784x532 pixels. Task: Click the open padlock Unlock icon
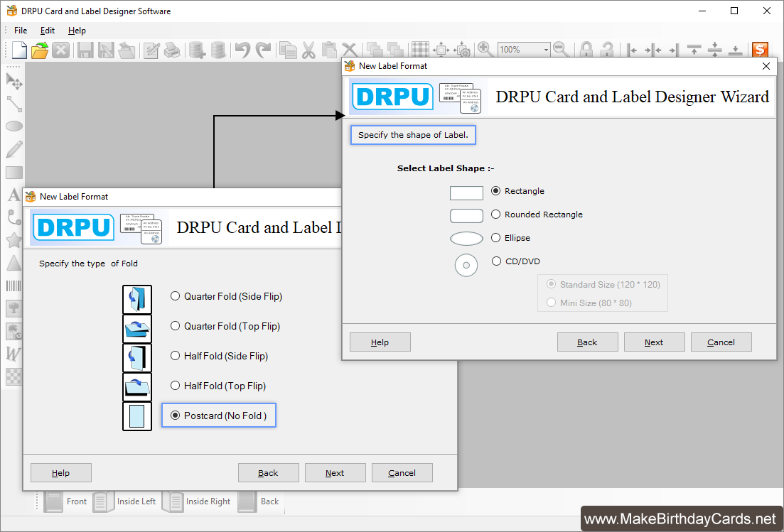pyautogui.click(x=607, y=50)
